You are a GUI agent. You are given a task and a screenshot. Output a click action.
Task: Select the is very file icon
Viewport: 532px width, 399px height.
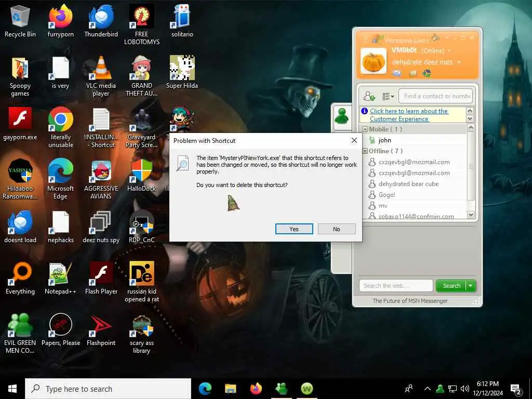click(61, 73)
